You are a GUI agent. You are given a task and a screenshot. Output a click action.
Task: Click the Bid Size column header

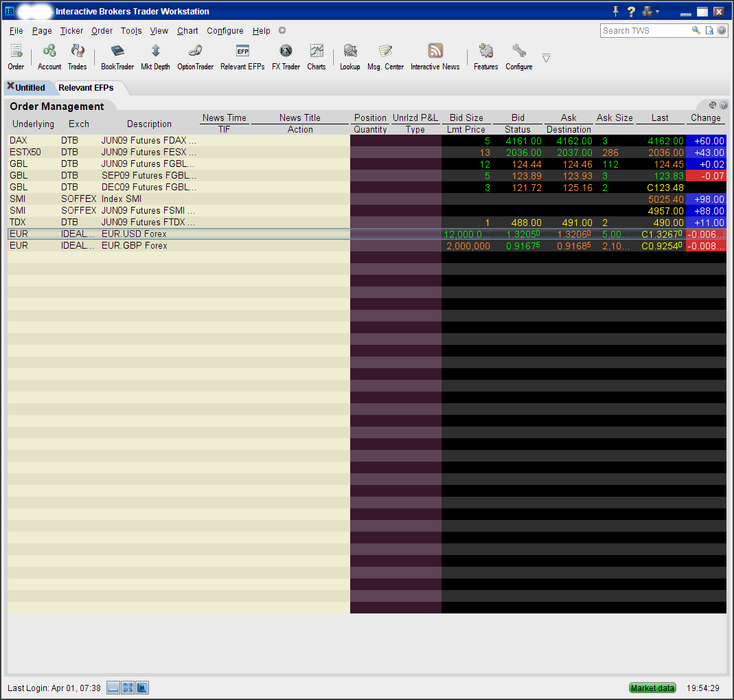[x=466, y=117]
